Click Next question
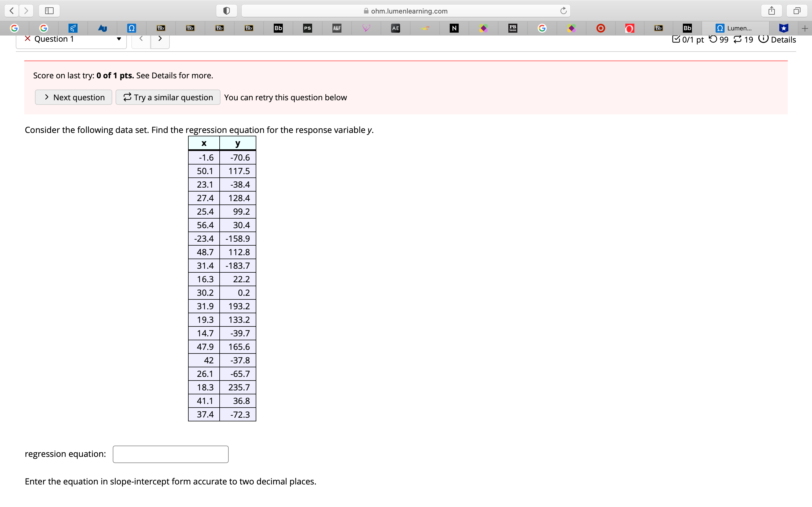This screenshot has height=507, width=812. tap(73, 97)
